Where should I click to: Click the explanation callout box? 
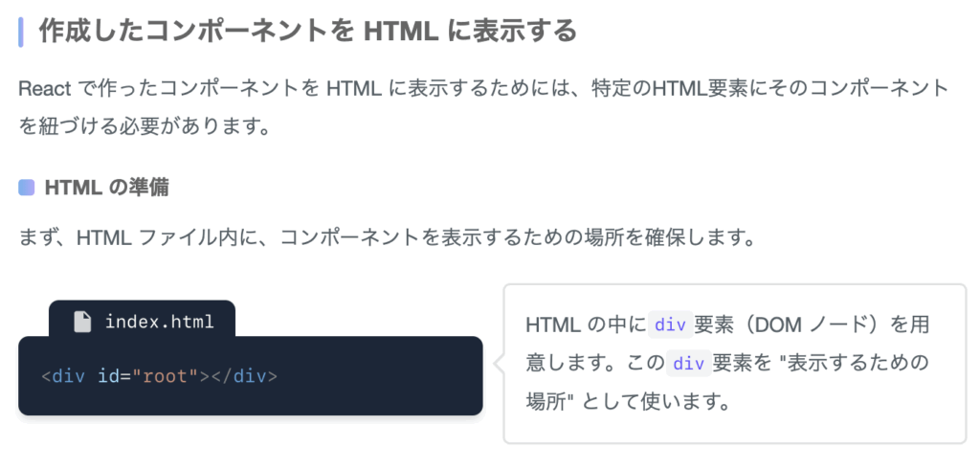pyautogui.click(x=735, y=364)
